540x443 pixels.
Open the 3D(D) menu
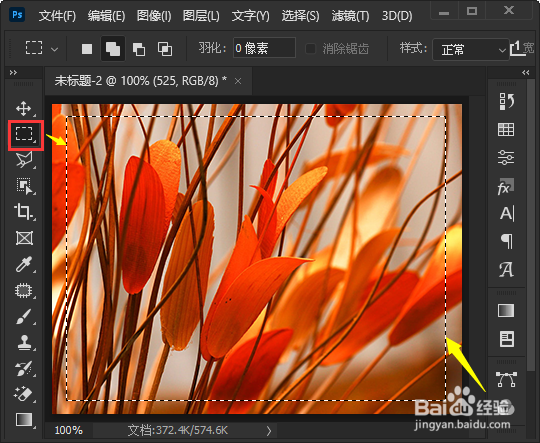[397, 16]
